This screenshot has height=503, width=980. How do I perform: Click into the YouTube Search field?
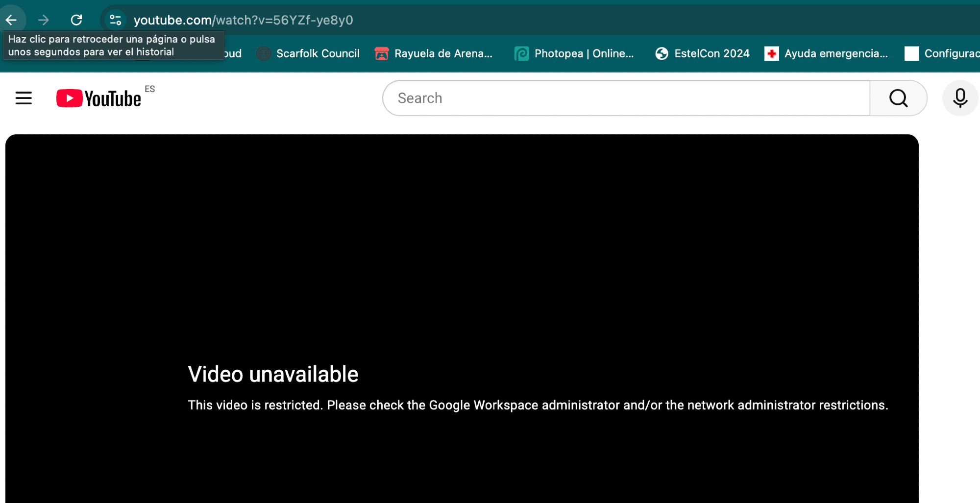[626, 98]
